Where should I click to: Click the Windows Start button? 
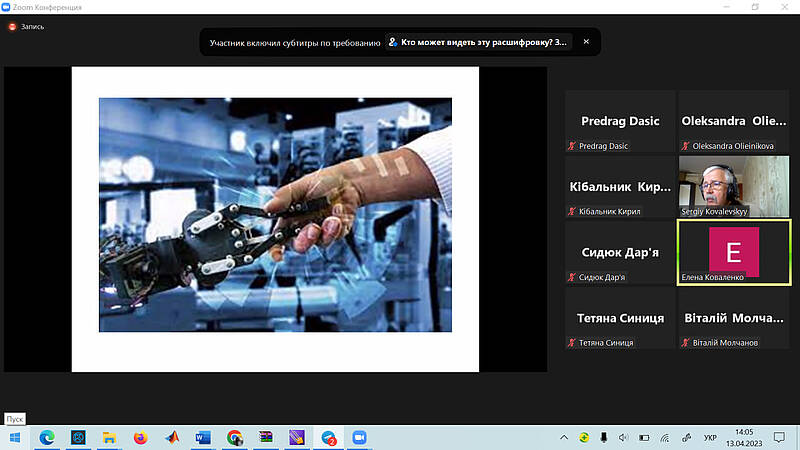click(x=14, y=437)
